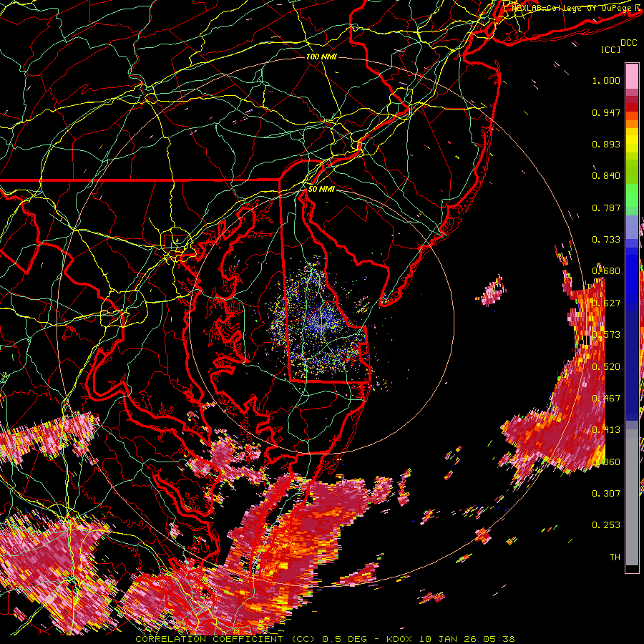Click the 0.307 legend value
This screenshot has width=644, height=644.
pyautogui.click(x=606, y=494)
